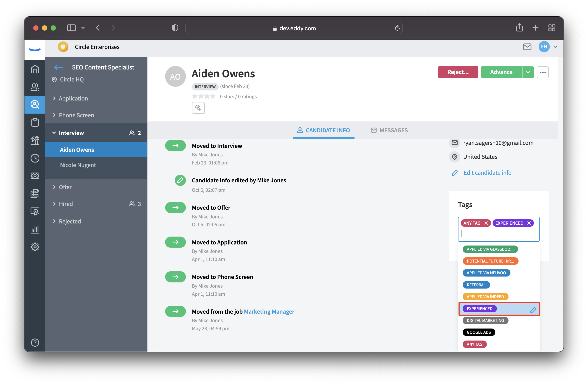Go back in Safari history
The image size is (588, 384).
click(x=98, y=28)
